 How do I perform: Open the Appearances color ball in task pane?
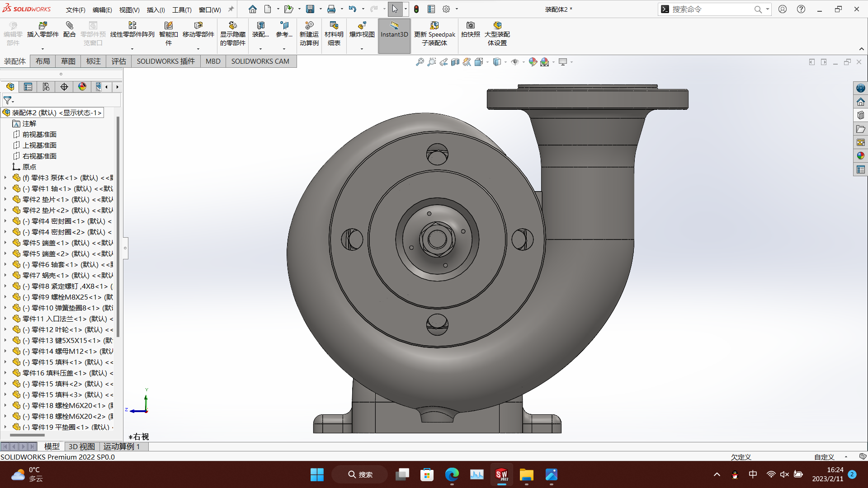(x=861, y=156)
